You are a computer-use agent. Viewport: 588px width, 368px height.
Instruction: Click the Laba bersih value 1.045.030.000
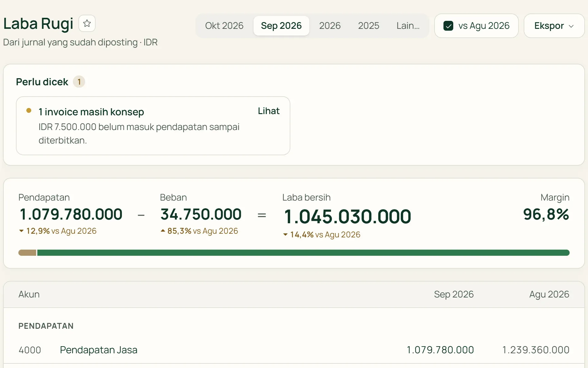tap(347, 217)
